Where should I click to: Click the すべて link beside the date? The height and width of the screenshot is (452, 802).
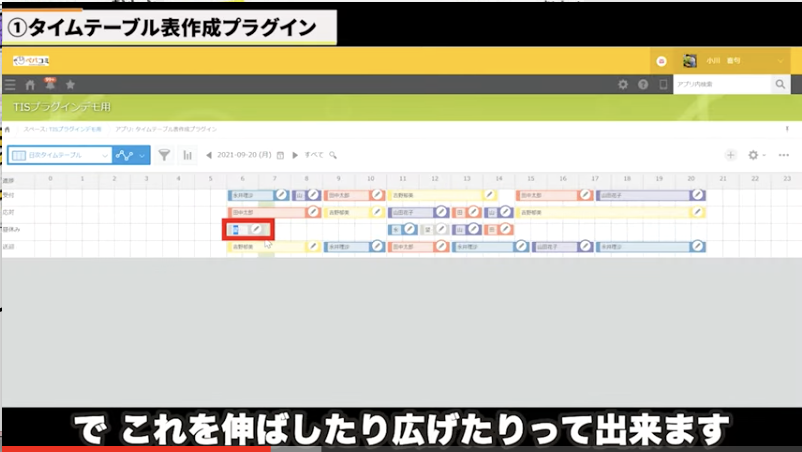(314, 155)
